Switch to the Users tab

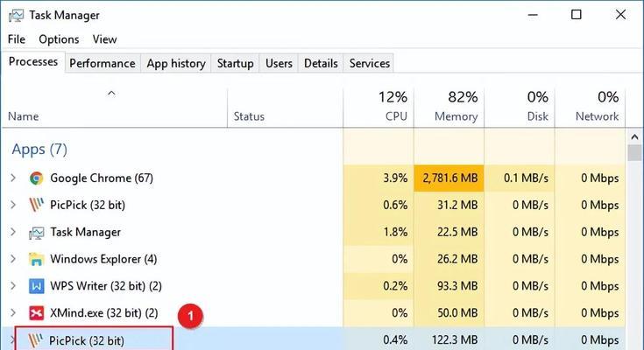[x=279, y=64]
